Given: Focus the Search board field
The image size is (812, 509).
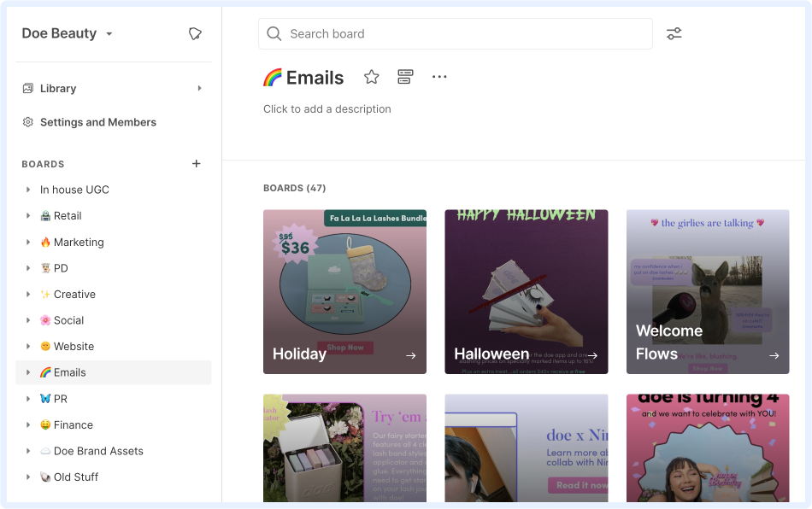Looking at the screenshot, I should point(456,33).
